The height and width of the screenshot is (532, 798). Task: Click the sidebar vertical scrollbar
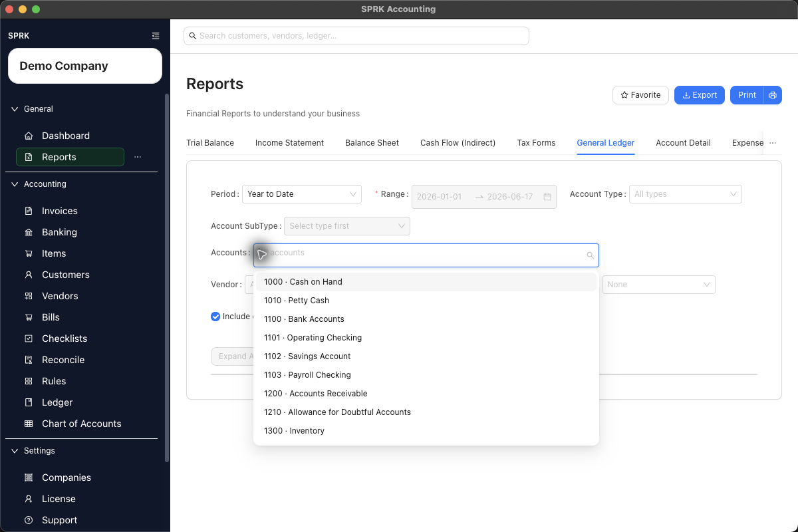[x=167, y=277]
